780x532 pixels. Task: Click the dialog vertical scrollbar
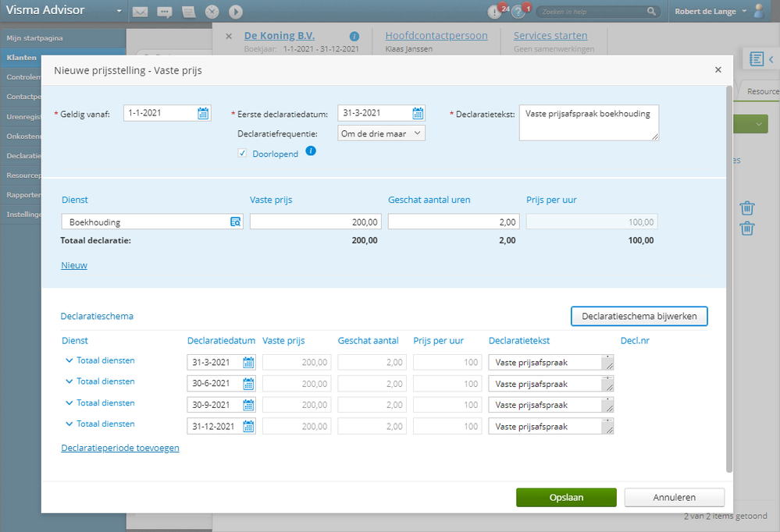(x=729, y=278)
